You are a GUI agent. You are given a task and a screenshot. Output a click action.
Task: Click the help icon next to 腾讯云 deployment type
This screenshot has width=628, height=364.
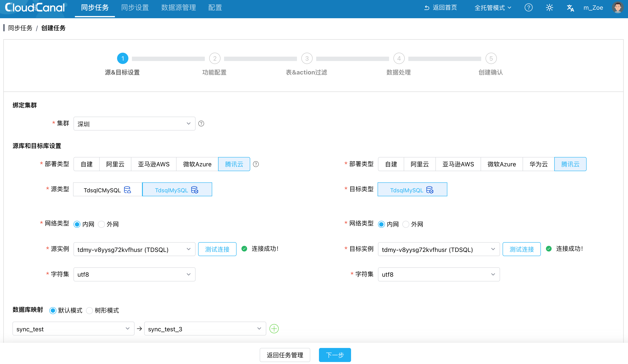tap(256, 164)
